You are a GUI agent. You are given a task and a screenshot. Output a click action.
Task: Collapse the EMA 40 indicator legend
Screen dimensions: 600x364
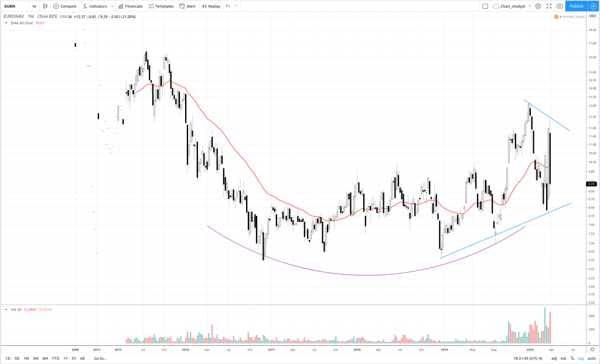click(x=5, y=23)
